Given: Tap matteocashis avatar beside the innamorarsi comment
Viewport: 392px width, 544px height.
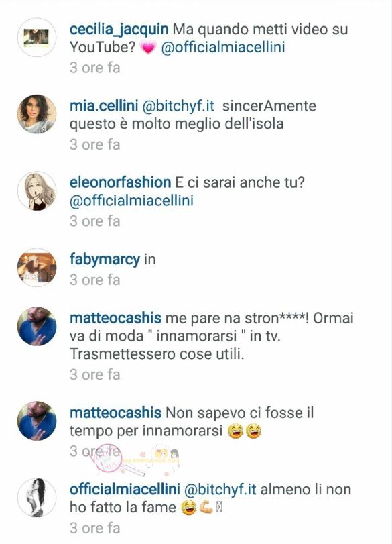Looking at the screenshot, I should click(x=37, y=421).
